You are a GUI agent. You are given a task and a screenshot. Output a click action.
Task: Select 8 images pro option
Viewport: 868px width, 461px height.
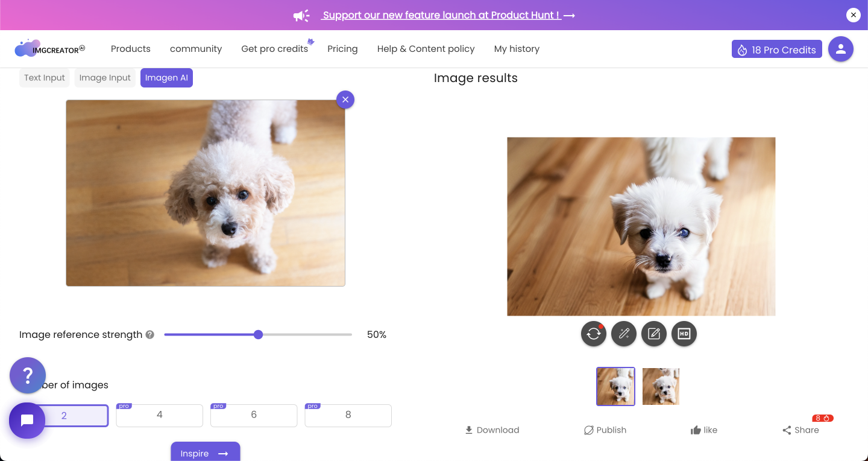pyautogui.click(x=348, y=415)
